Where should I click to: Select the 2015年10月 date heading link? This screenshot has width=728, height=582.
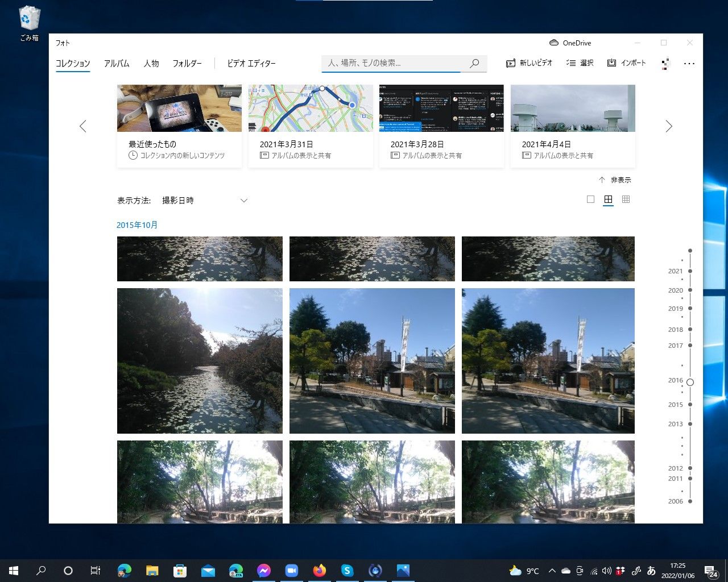tap(137, 225)
